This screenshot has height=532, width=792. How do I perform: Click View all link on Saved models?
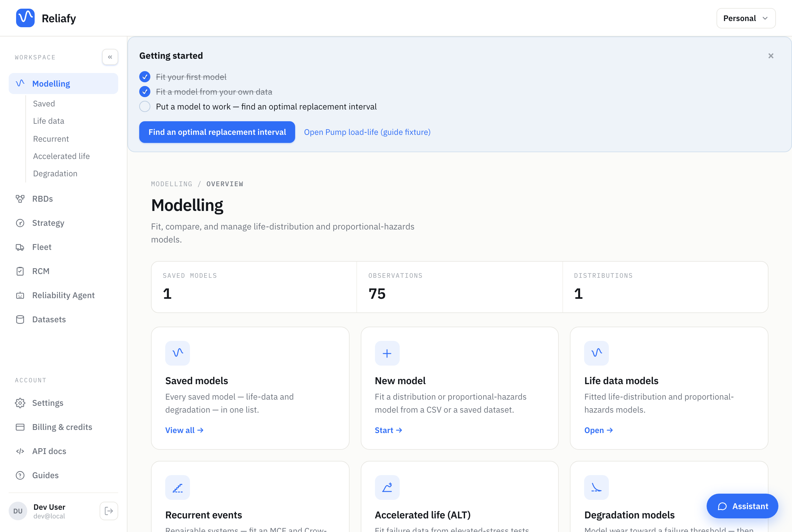pos(184,430)
